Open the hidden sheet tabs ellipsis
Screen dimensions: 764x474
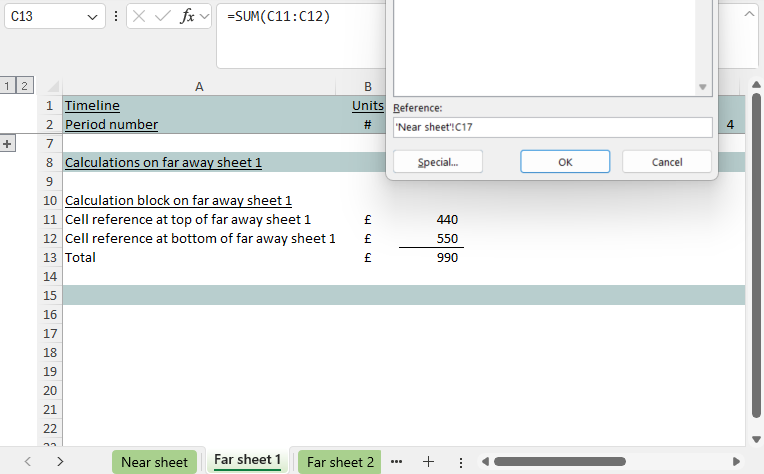(x=397, y=461)
